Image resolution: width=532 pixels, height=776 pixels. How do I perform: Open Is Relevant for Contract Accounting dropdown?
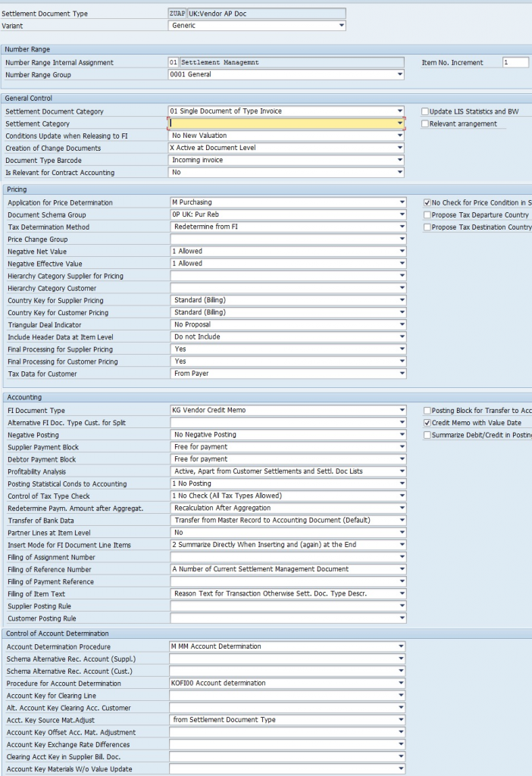(x=286, y=172)
